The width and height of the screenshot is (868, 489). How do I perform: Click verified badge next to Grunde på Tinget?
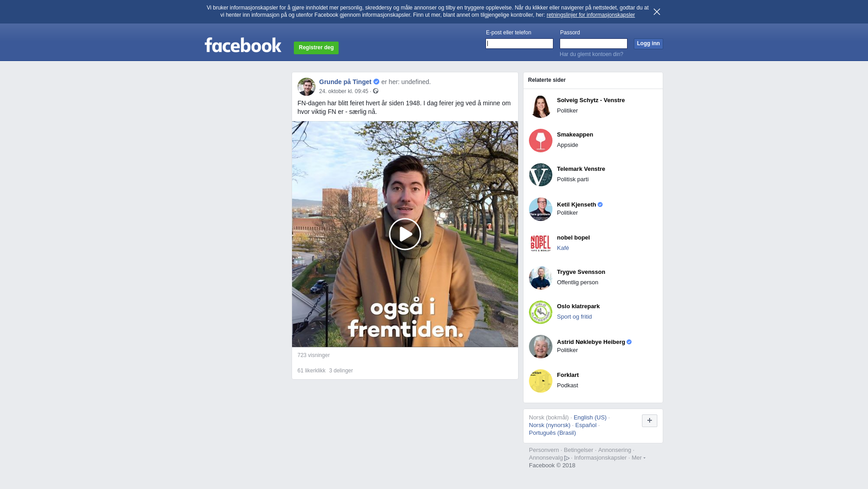[376, 82]
